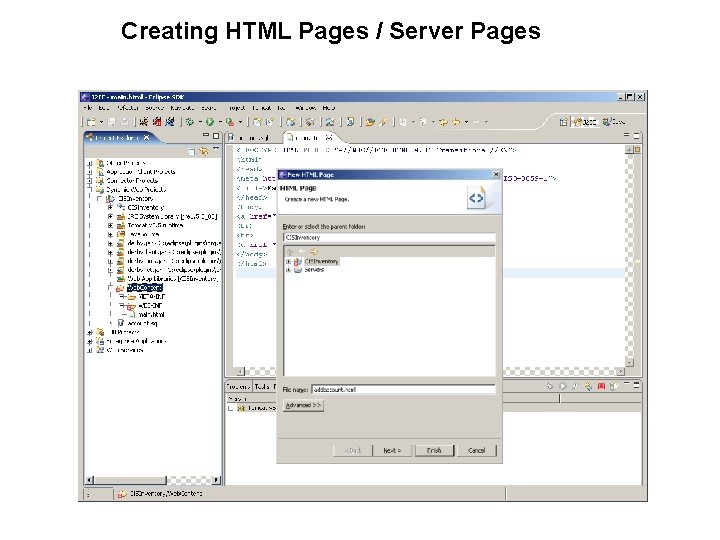Minimize the Project Explorer view
Image resolution: width=720 pixels, height=540 pixels.
206,135
